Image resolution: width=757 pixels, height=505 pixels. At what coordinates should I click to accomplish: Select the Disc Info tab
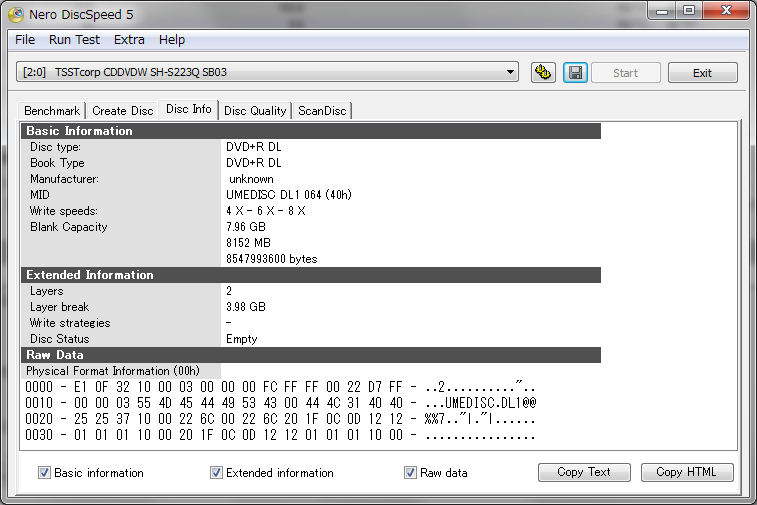[189, 109]
